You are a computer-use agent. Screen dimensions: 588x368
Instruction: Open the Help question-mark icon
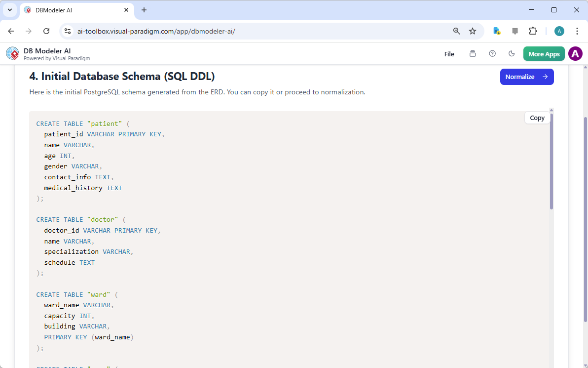pyautogui.click(x=492, y=53)
